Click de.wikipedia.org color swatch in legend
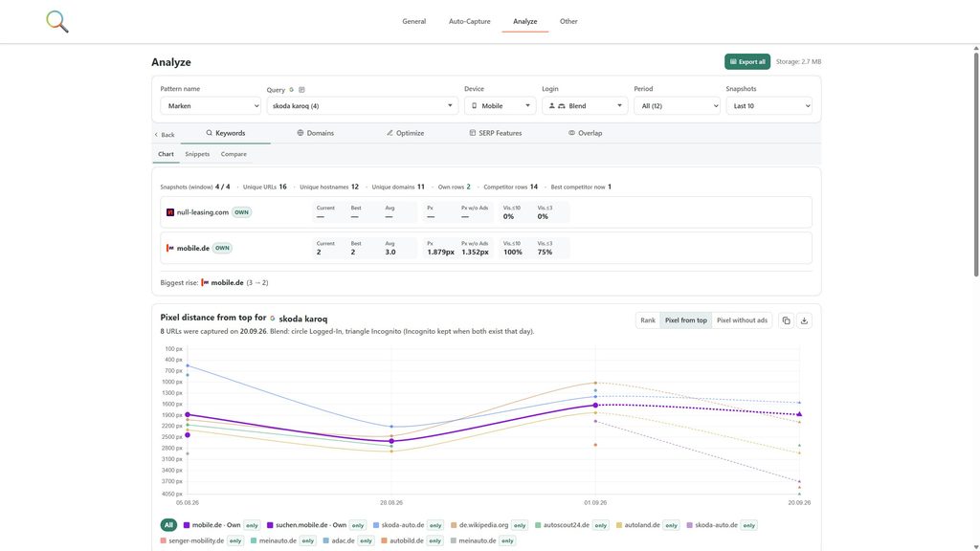Viewport: 980px width, 551px height. (x=455, y=525)
